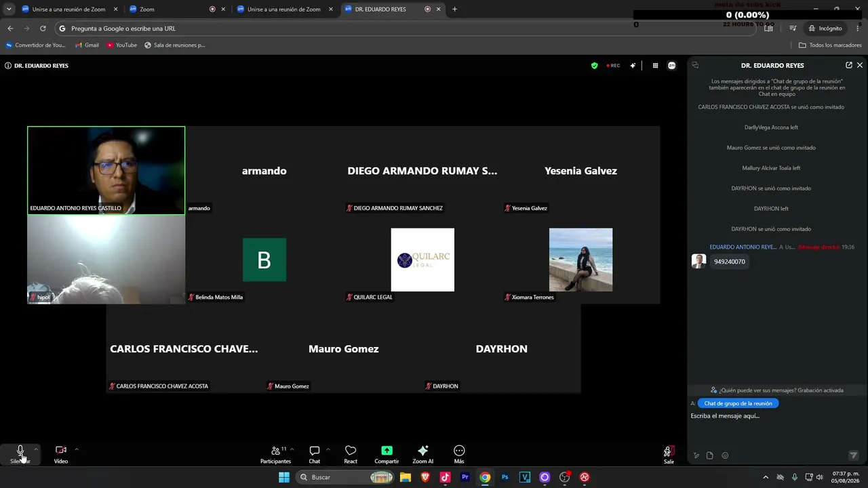This screenshot has width=868, height=488.
Task: Toggle the Chat panel from the toolbar
Action: pyautogui.click(x=315, y=454)
